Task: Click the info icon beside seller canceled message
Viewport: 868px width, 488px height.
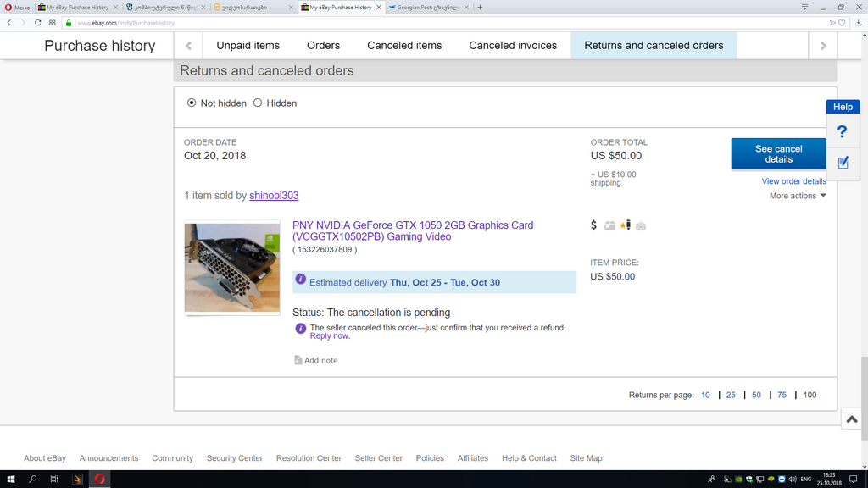Action: [301, 329]
